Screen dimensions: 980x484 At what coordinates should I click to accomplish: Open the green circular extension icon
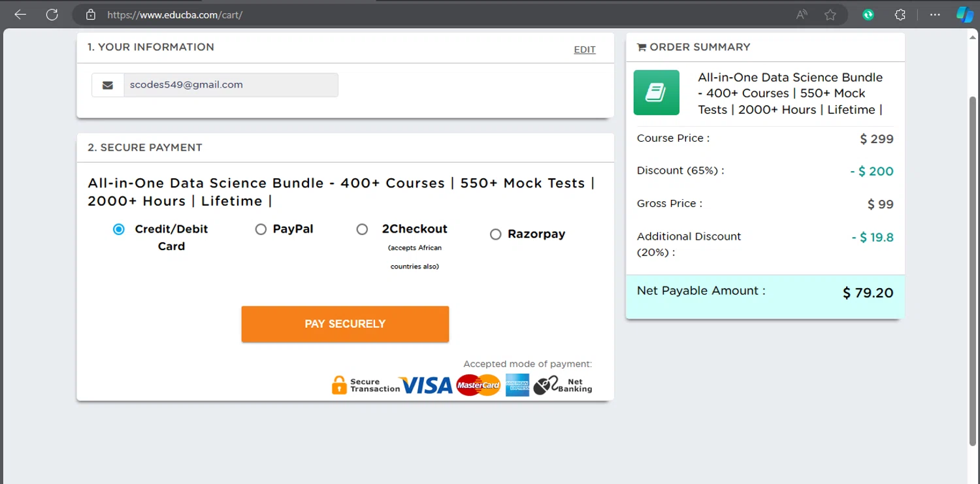868,14
